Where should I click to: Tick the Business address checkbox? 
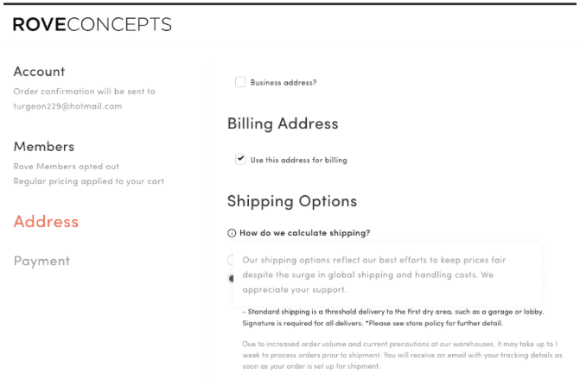240,83
